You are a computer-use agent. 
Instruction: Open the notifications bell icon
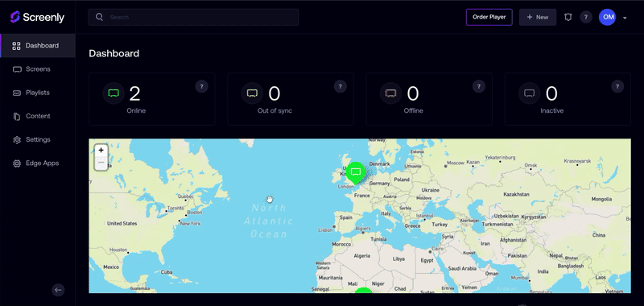coord(568,17)
